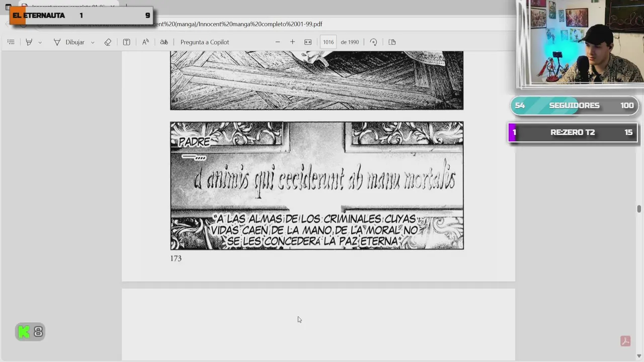The height and width of the screenshot is (362, 644).
Task: Expand highlighter color options arrow
Action: click(40, 42)
